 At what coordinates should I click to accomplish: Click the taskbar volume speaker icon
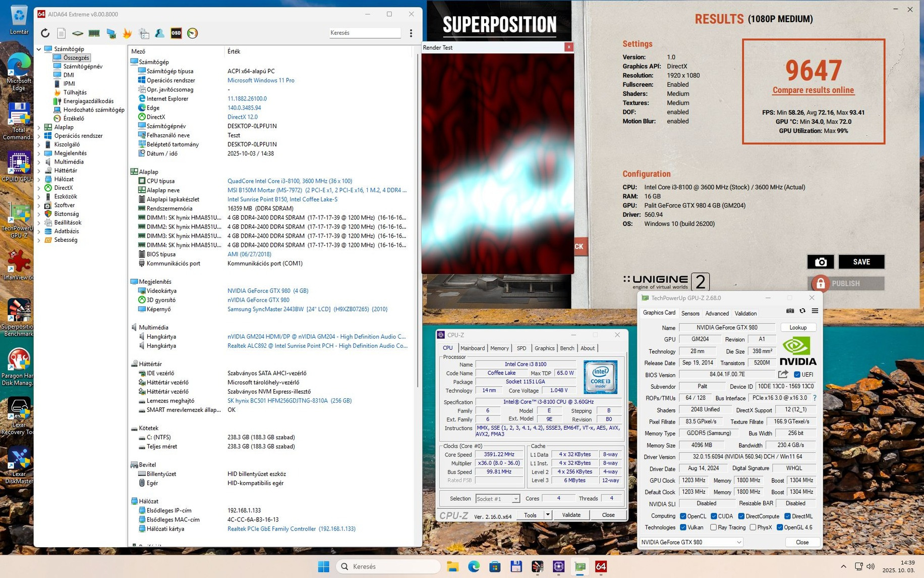tap(870, 566)
